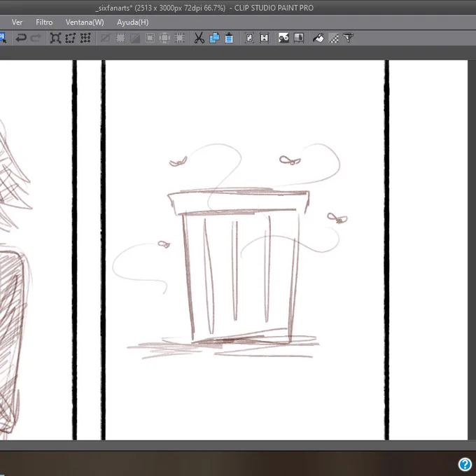The height and width of the screenshot is (476, 476).
Task: Click the Copy icon with blue pages
Action: [214, 38]
